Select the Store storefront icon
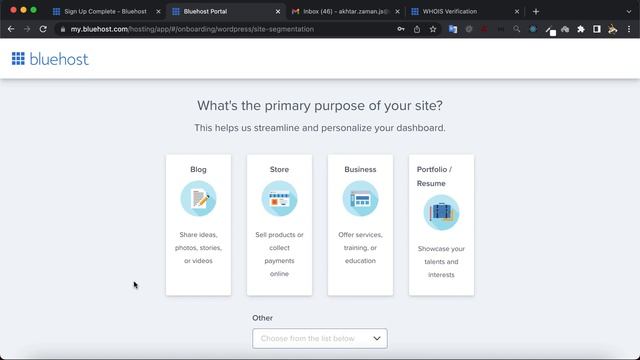This screenshot has height=360, width=640. [x=279, y=199]
